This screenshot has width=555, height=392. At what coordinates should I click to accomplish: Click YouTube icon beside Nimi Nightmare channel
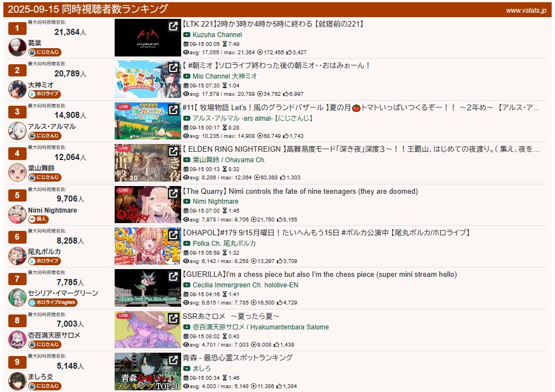click(x=187, y=202)
